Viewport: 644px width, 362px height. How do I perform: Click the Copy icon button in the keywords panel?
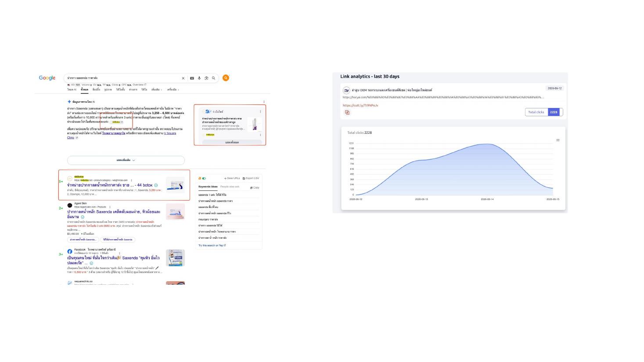255,187
